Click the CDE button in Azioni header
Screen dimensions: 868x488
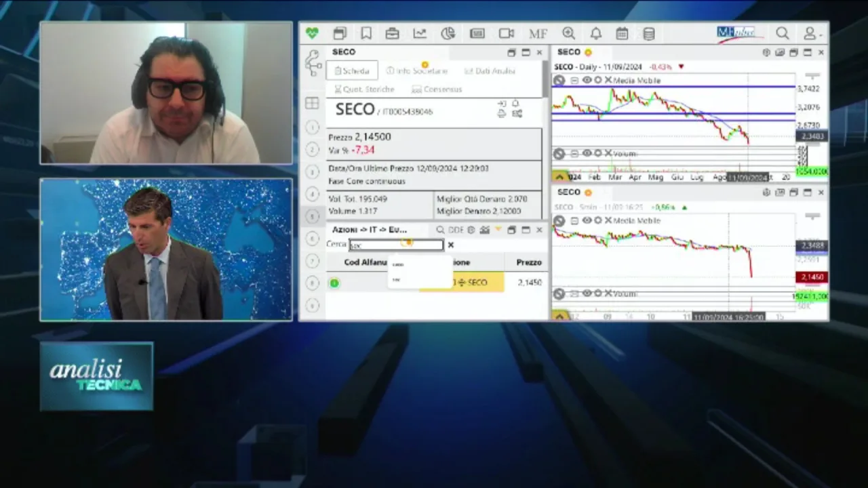click(456, 230)
